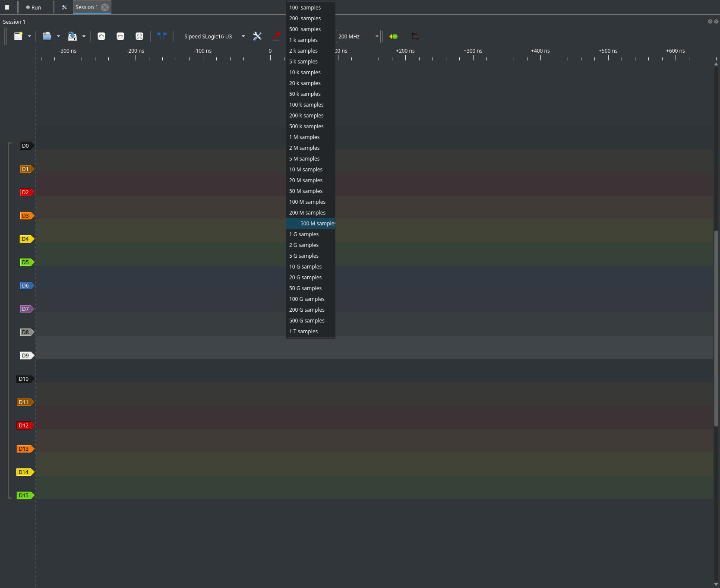Click the add protocol decoder icon

(393, 36)
